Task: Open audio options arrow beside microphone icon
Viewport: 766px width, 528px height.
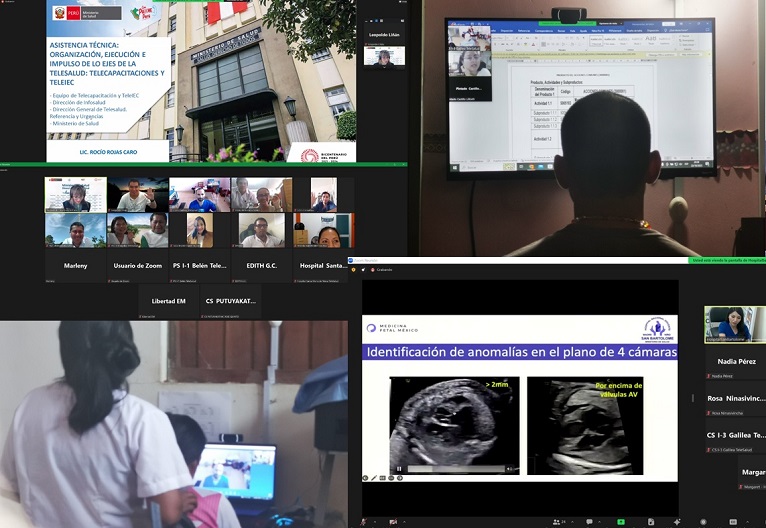Action: [375, 522]
